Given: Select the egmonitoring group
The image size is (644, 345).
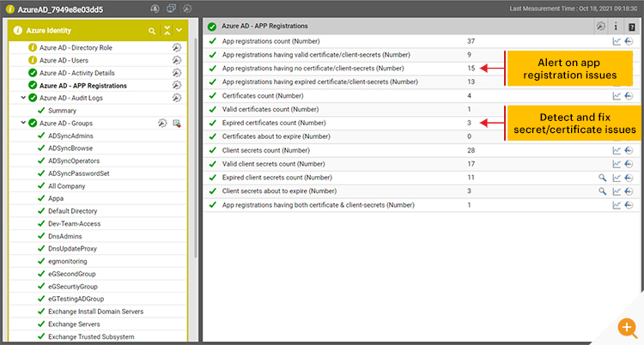Looking at the screenshot, I should 67,261.
